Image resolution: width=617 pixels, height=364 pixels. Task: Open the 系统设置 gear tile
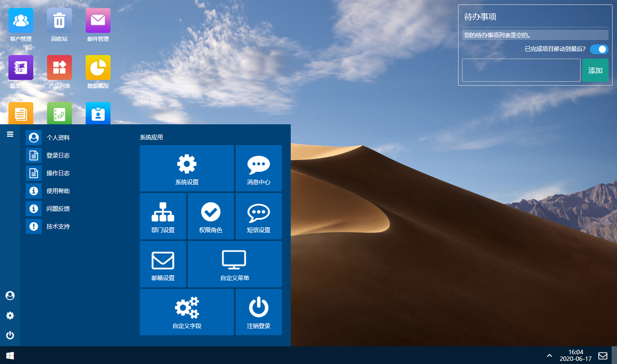click(187, 168)
